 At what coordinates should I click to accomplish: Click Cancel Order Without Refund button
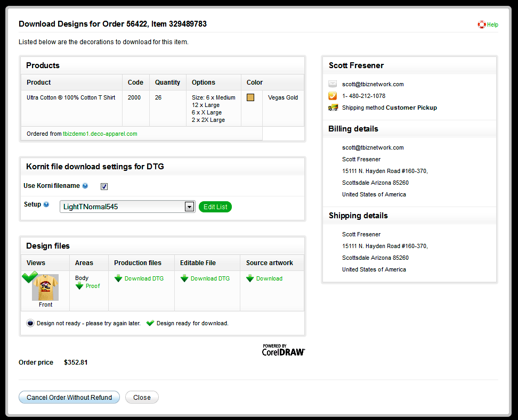[x=69, y=397]
